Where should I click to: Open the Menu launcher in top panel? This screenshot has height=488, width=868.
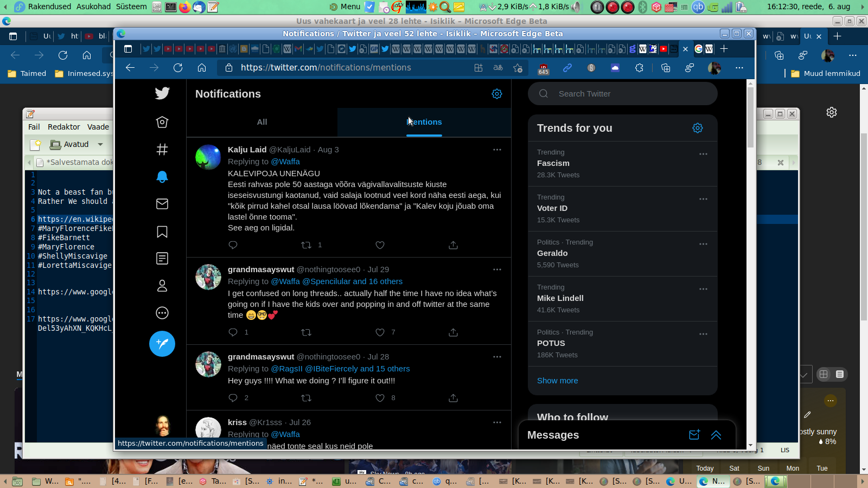point(345,7)
